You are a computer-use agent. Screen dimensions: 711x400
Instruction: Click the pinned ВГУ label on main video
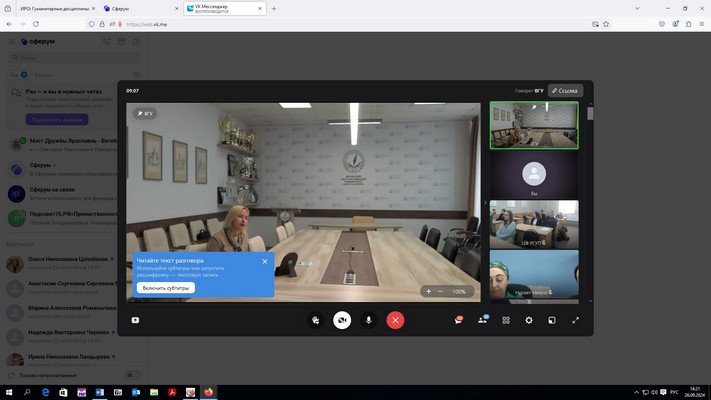145,113
